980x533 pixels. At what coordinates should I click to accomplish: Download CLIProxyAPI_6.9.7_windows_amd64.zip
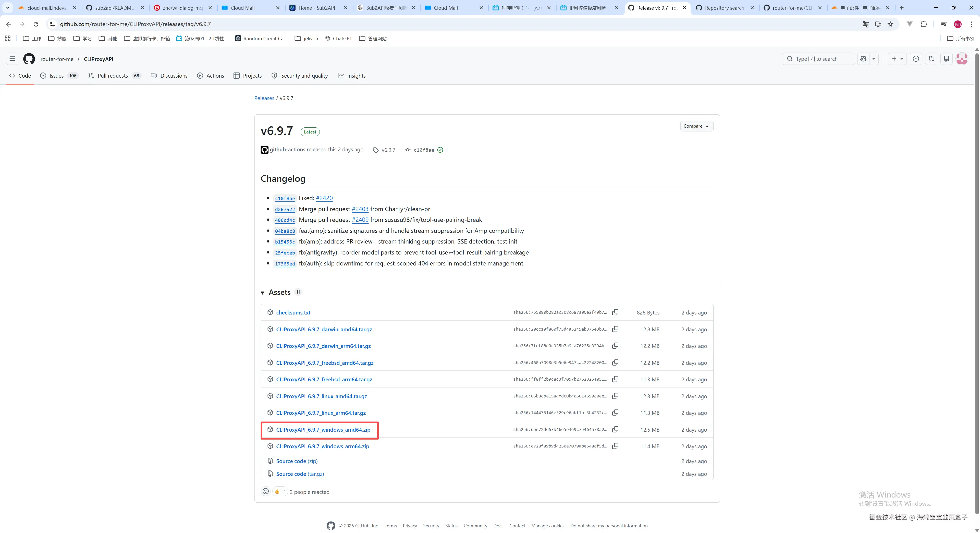coord(323,430)
